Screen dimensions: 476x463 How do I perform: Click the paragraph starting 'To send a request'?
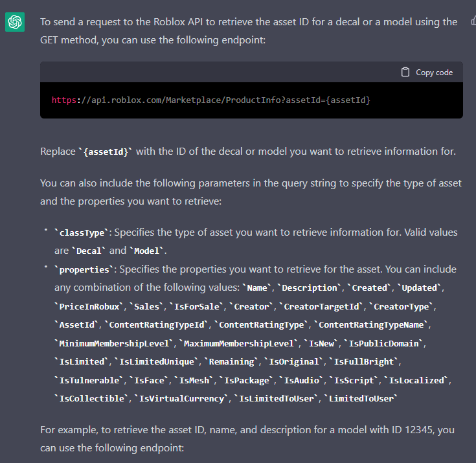click(249, 31)
